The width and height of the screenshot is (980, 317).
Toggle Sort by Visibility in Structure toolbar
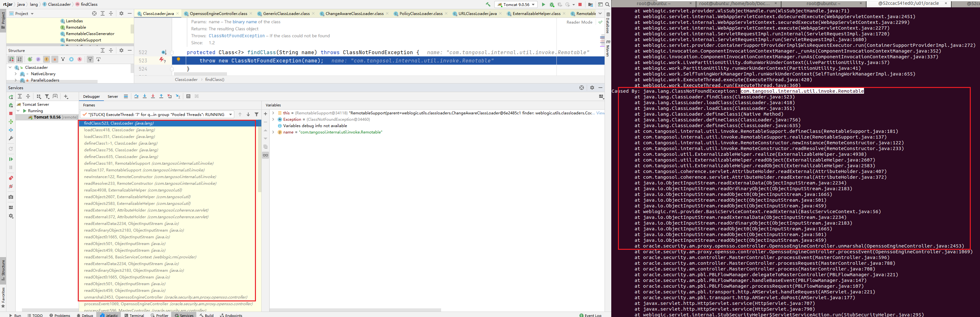(x=11, y=59)
